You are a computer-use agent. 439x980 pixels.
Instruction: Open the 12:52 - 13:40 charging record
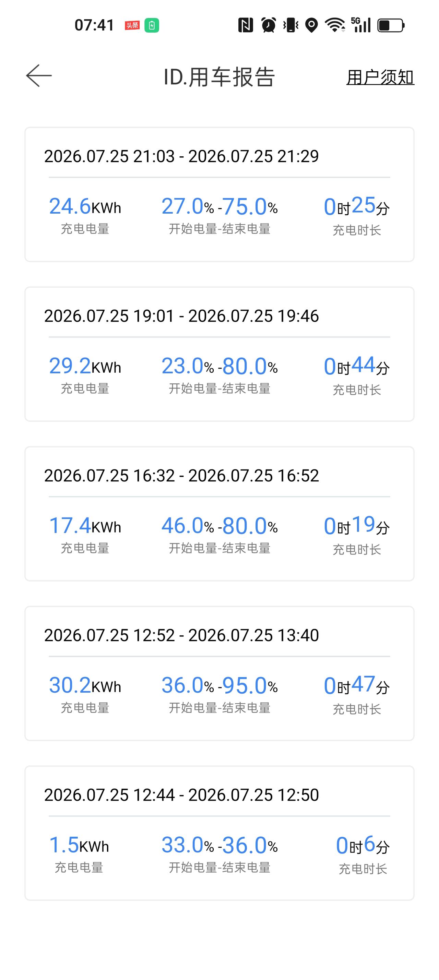219,673
